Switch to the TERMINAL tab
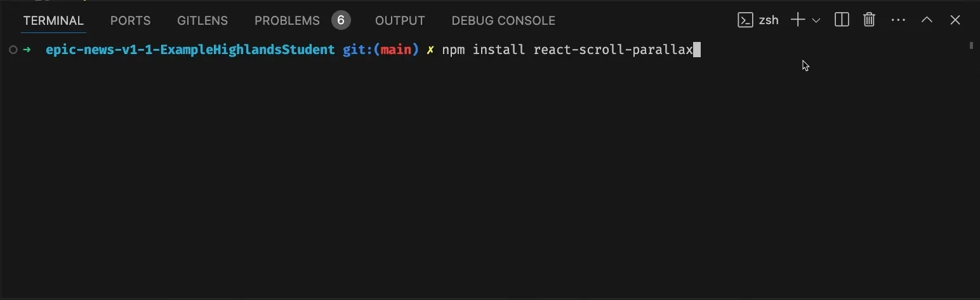Image resolution: width=980 pixels, height=300 pixels. [x=53, y=21]
